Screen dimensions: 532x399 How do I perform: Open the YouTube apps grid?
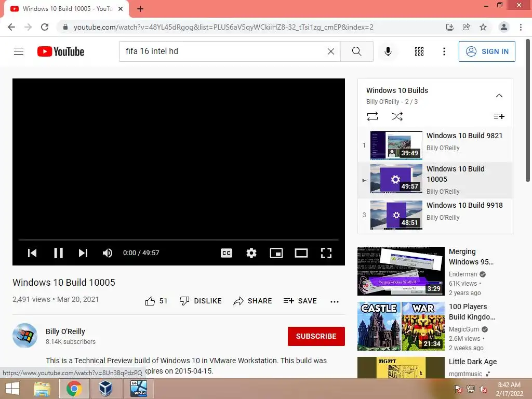click(x=419, y=51)
